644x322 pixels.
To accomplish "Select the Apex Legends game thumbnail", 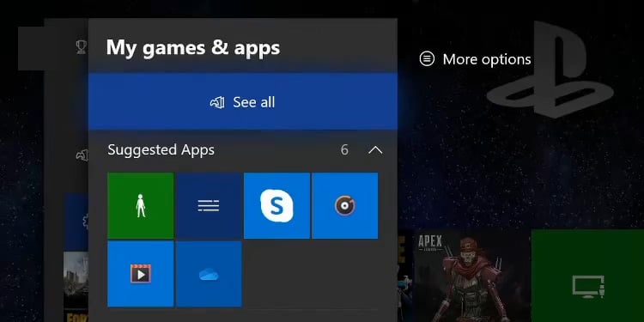I will point(472,276).
